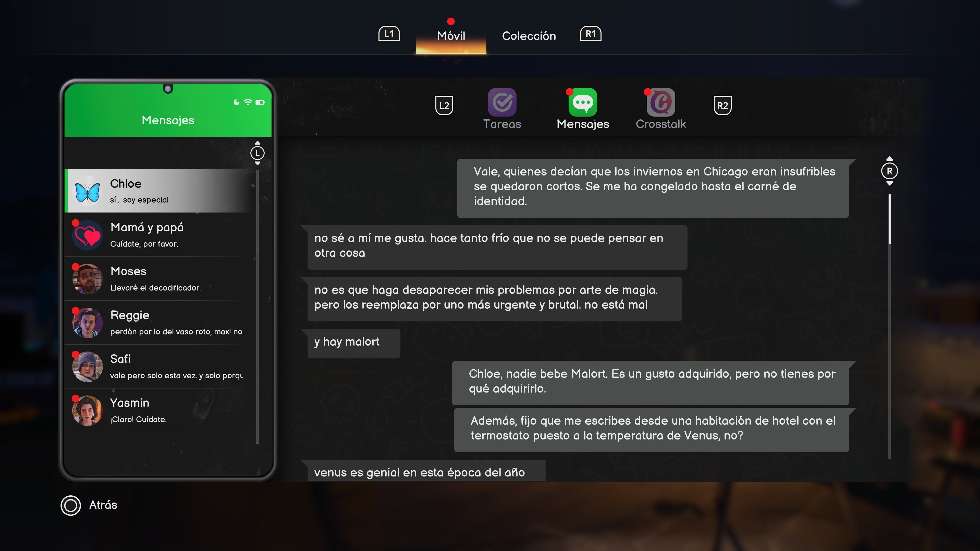Click the up arrow above the R stick
This screenshot has width=980, height=551.
[x=889, y=159]
